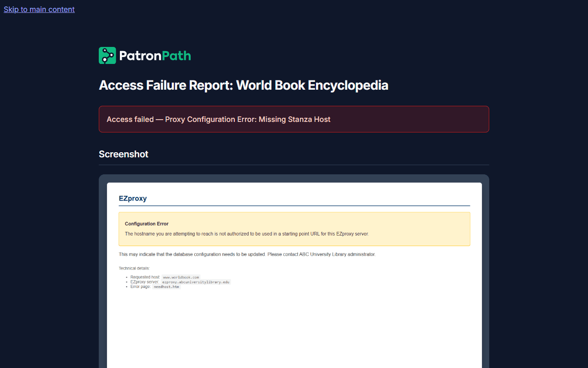The height and width of the screenshot is (368, 588).
Task: Click the PatronPath node-graph logo icon
Action: (x=107, y=55)
